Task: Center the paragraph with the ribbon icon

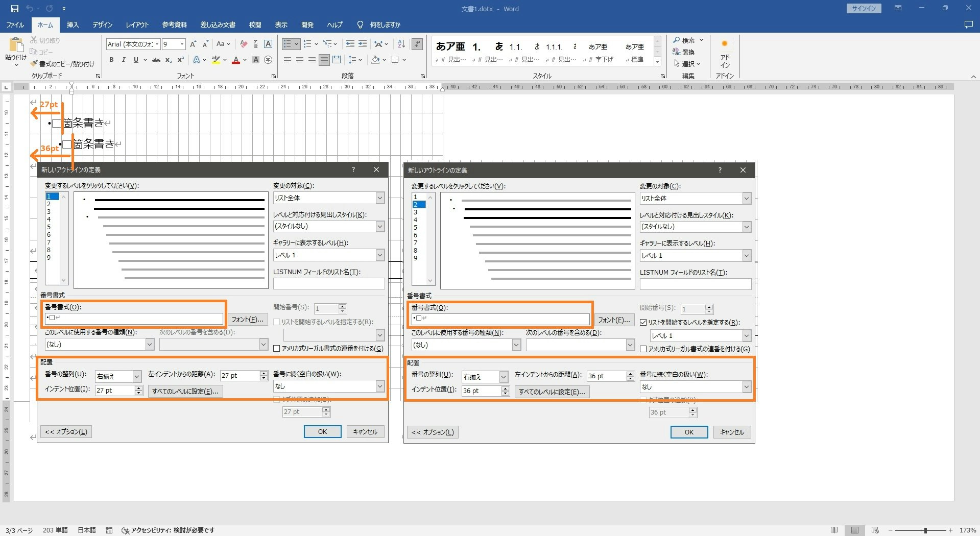Action: pos(300,60)
